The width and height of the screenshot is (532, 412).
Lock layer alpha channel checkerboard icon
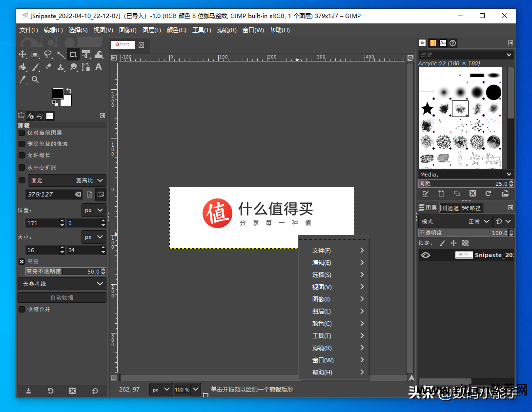tap(466, 243)
